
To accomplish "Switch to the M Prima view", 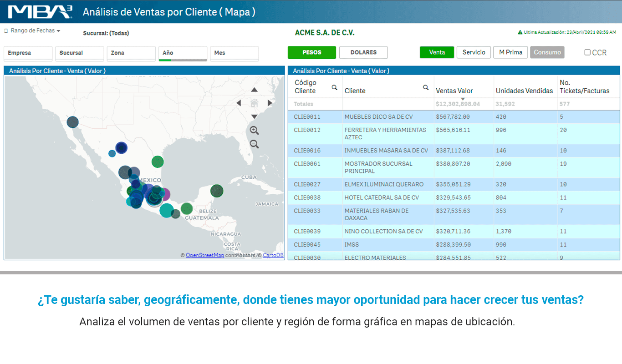I will pyautogui.click(x=510, y=52).
